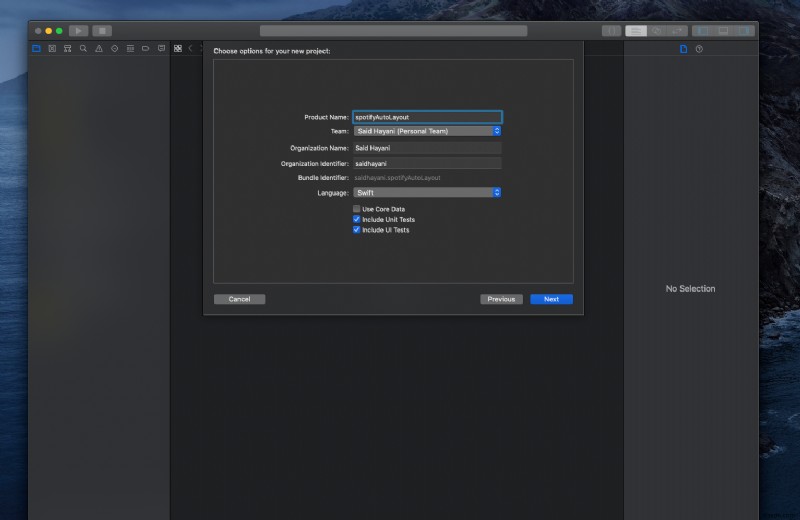Click the Organization Name field
800x520 pixels.
pyautogui.click(x=427, y=148)
